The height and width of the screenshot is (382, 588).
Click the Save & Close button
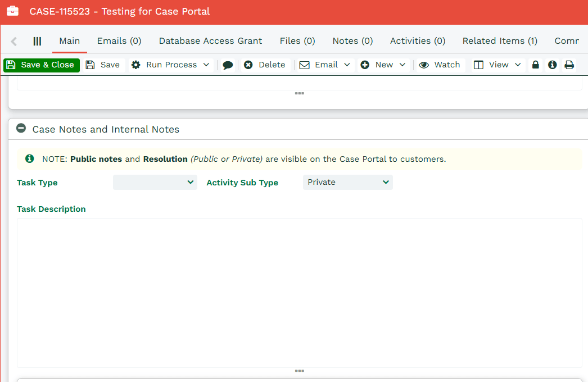click(x=42, y=65)
